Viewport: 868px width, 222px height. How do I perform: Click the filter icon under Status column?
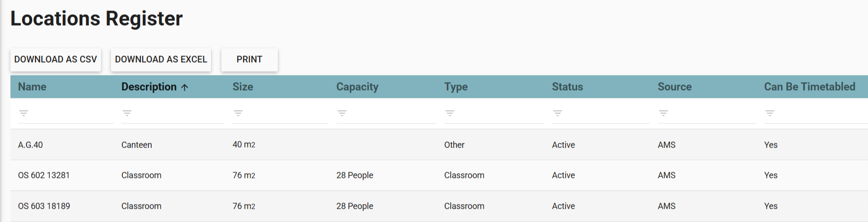click(557, 113)
